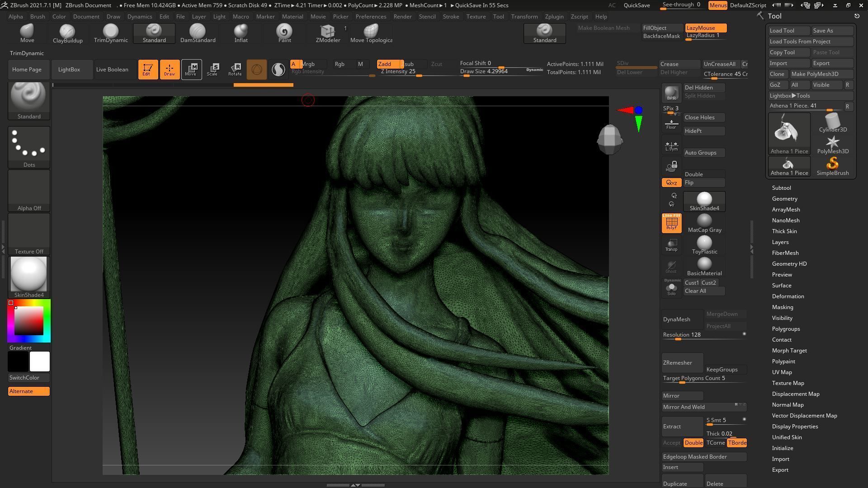Pick the SimpleBrush tool

click(x=833, y=166)
